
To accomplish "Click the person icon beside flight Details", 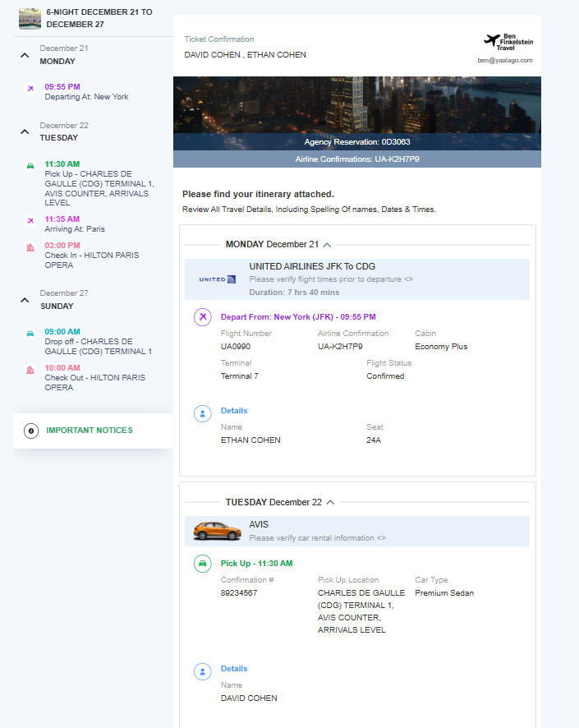I will [203, 413].
